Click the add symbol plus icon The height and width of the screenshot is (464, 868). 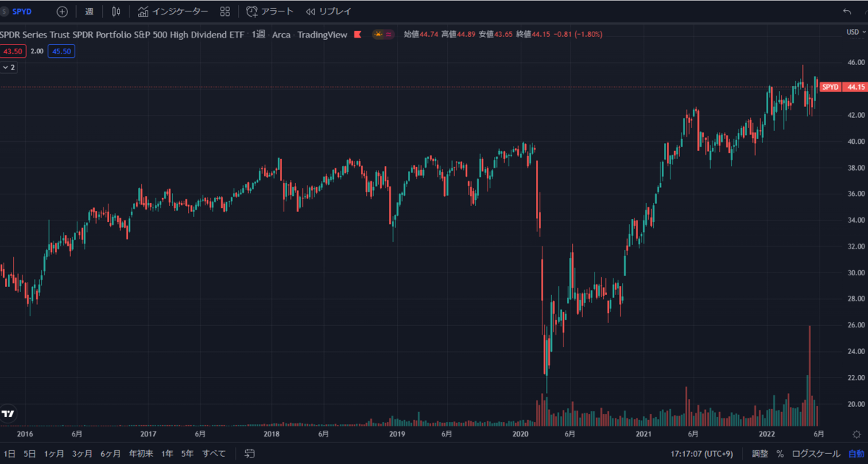[x=62, y=12]
